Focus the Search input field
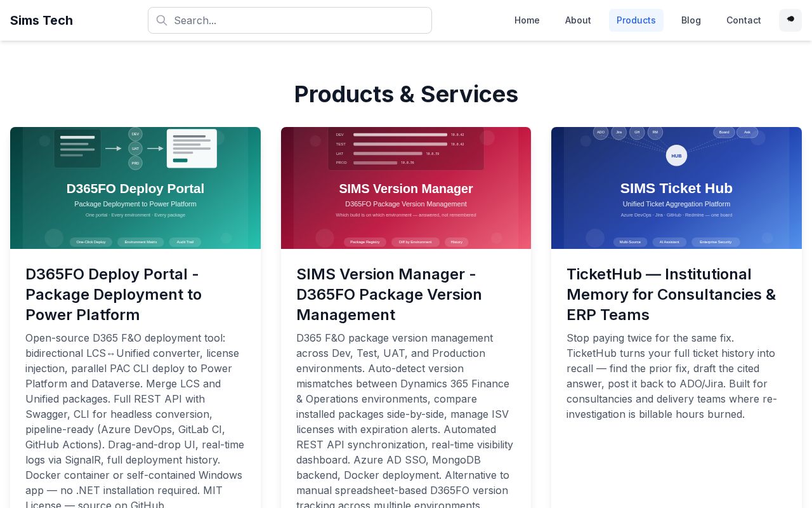This screenshot has height=508, width=812. tap(290, 20)
